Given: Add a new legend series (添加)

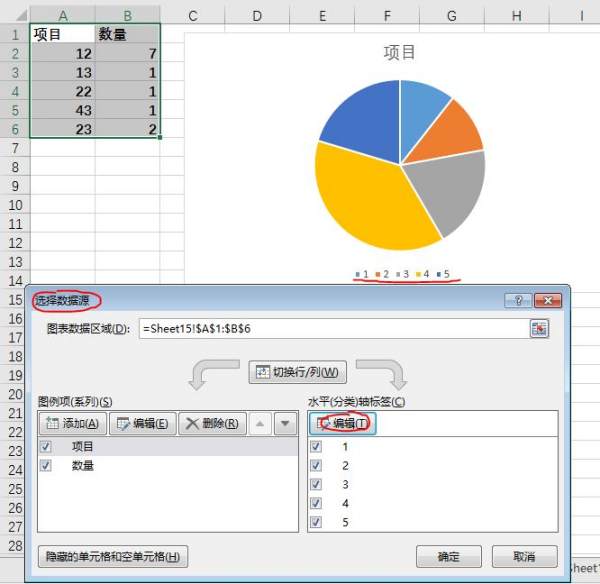Looking at the screenshot, I should (x=72, y=424).
